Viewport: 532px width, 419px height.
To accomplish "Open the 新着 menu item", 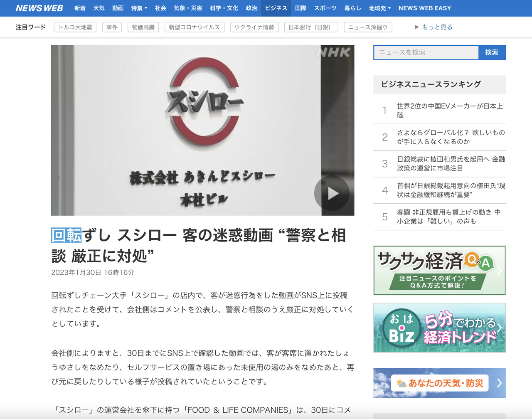I will click(x=80, y=8).
